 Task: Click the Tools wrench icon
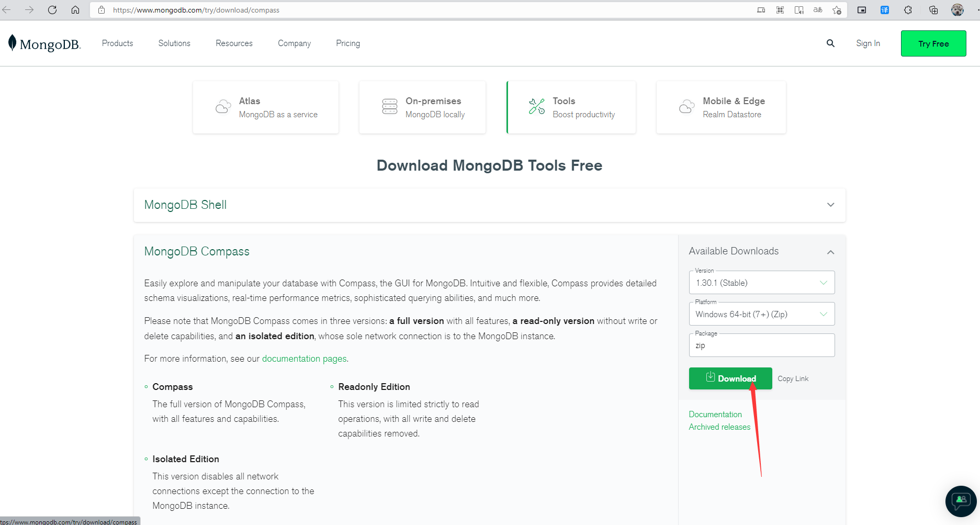click(x=537, y=107)
